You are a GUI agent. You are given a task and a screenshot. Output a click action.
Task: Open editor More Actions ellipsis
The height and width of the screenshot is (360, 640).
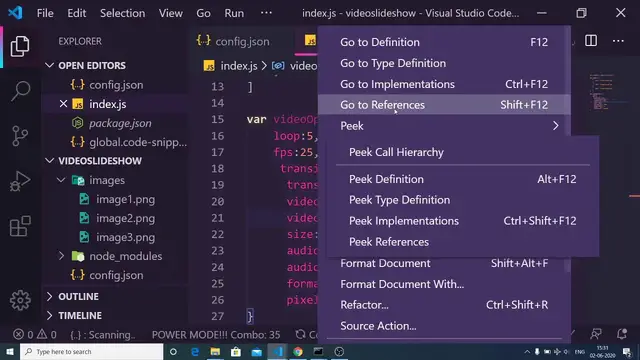(618, 41)
